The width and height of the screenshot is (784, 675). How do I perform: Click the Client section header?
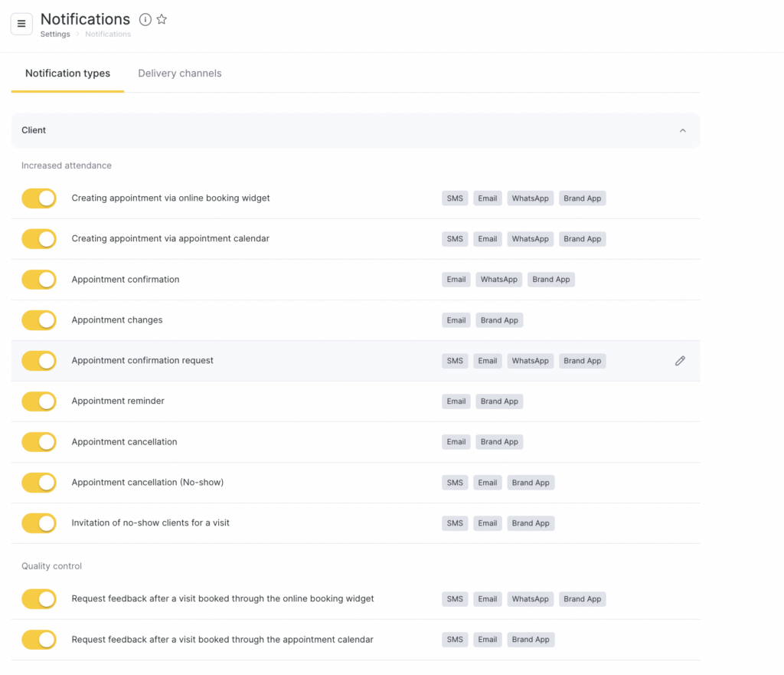coord(34,130)
